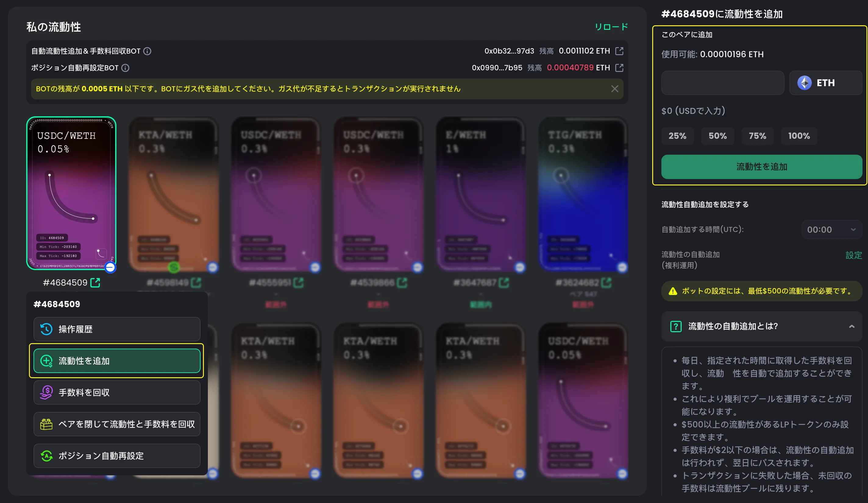This screenshot has height=503, width=868.
Task: Open external link next to #4598149
Action: 196,283
